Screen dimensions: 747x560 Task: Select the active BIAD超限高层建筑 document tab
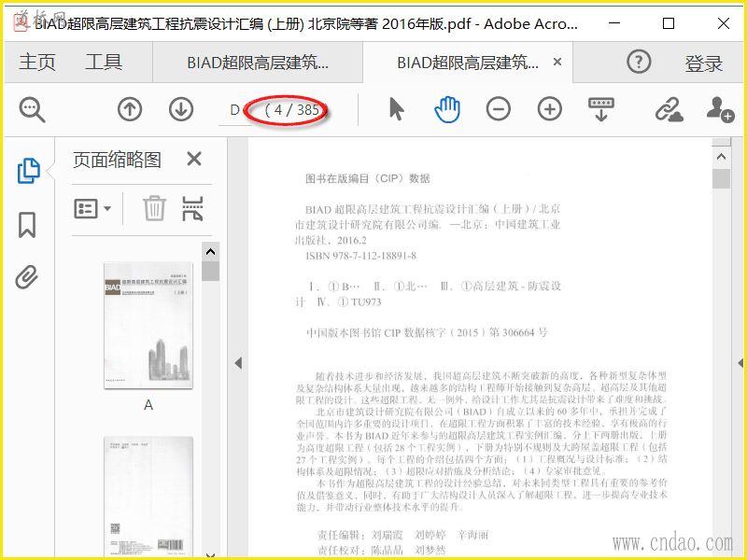[468, 63]
